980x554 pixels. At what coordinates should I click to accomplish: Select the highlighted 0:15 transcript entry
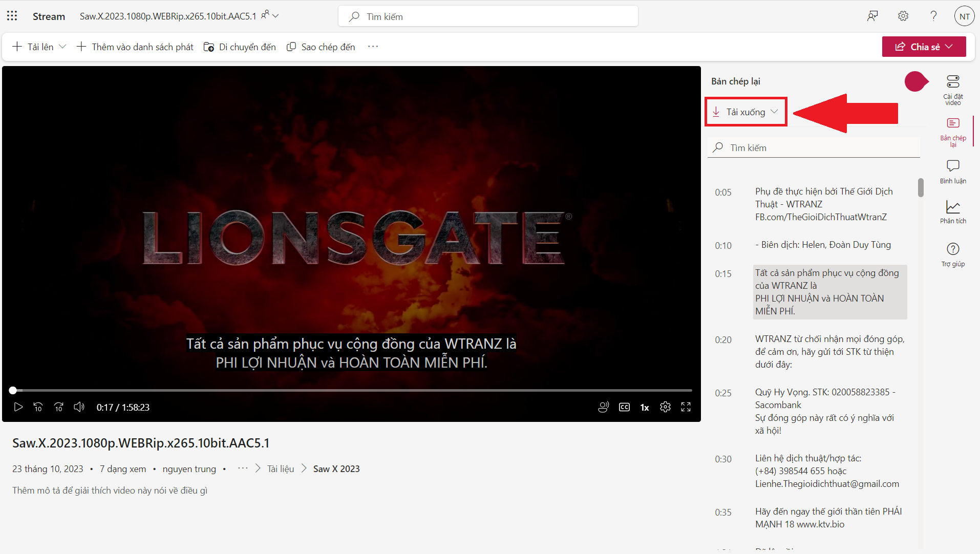(x=829, y=292)
